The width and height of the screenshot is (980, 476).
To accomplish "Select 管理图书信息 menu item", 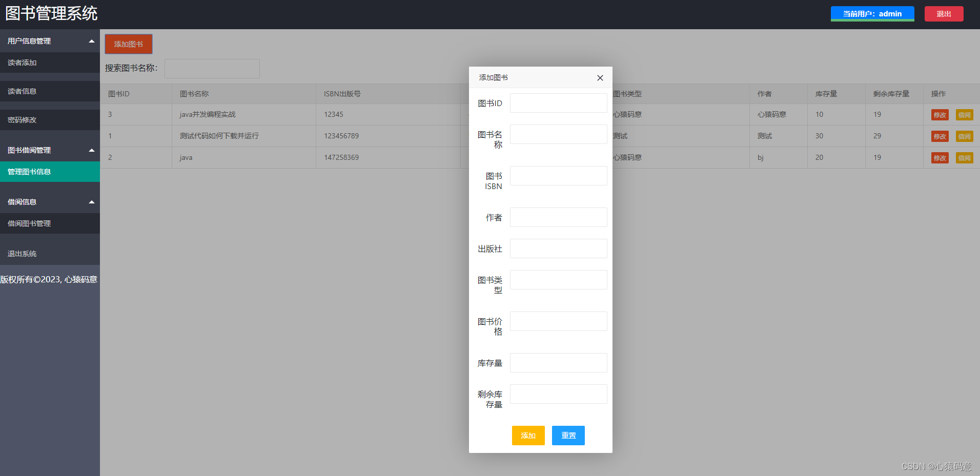I will [x=50, y=172].
